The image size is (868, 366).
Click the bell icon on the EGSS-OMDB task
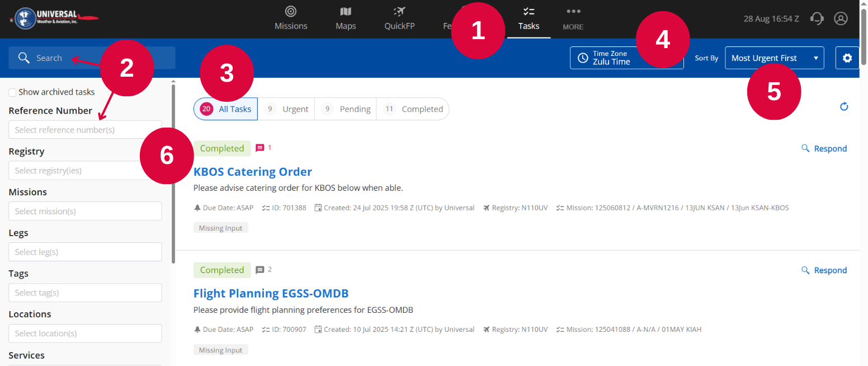[x=197, y=330]
